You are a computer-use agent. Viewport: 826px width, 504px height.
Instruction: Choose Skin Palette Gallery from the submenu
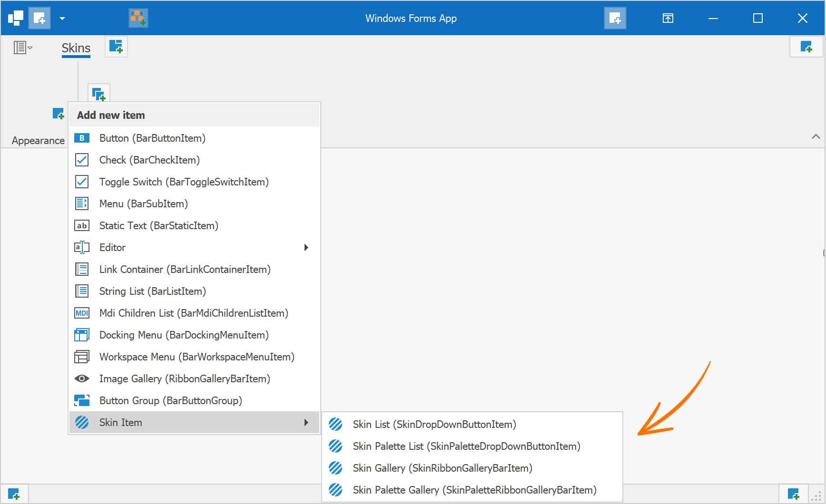pyautogui.click(x=474, y=490)
